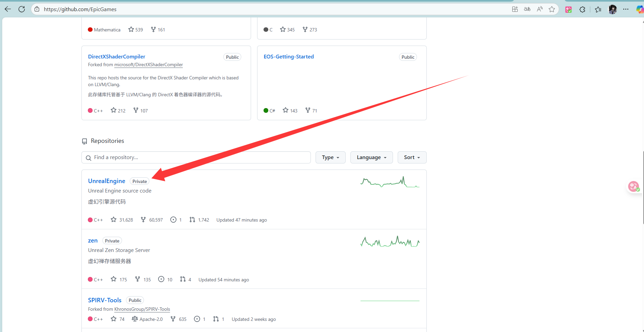Click UnrealEngine commit activity sparkline
644x332 pixels.
point(390,182)
